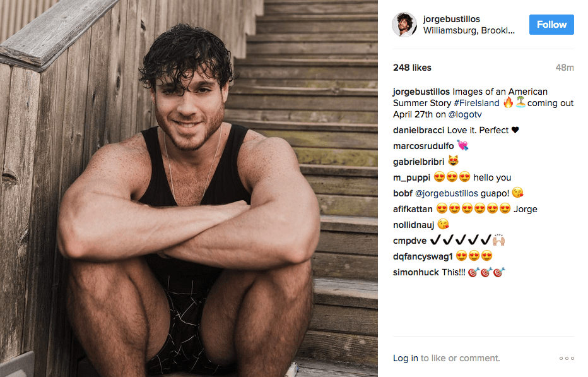Click the post photo of man on stairs
Screen dimensions: 588x377
[189, 188]
